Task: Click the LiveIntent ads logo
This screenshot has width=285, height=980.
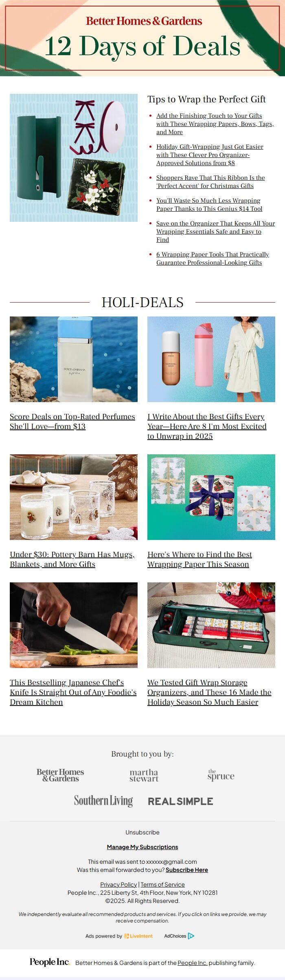Action: (138, 936)
